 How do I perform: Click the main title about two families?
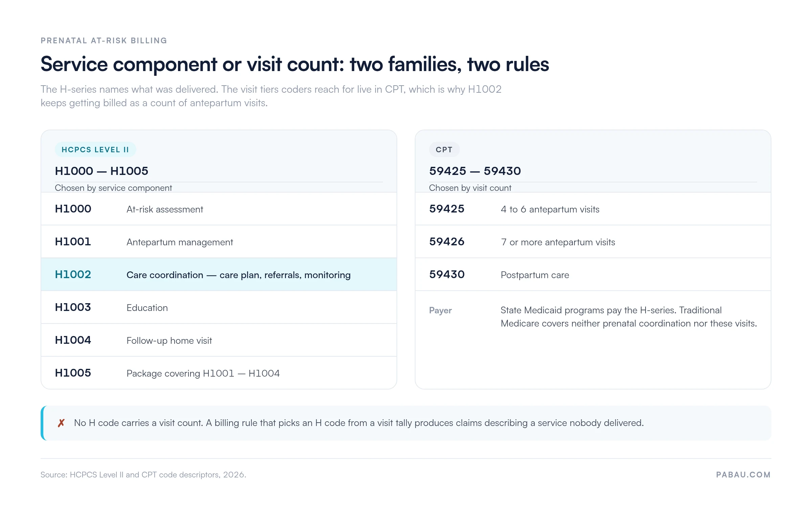pos(295,64)
